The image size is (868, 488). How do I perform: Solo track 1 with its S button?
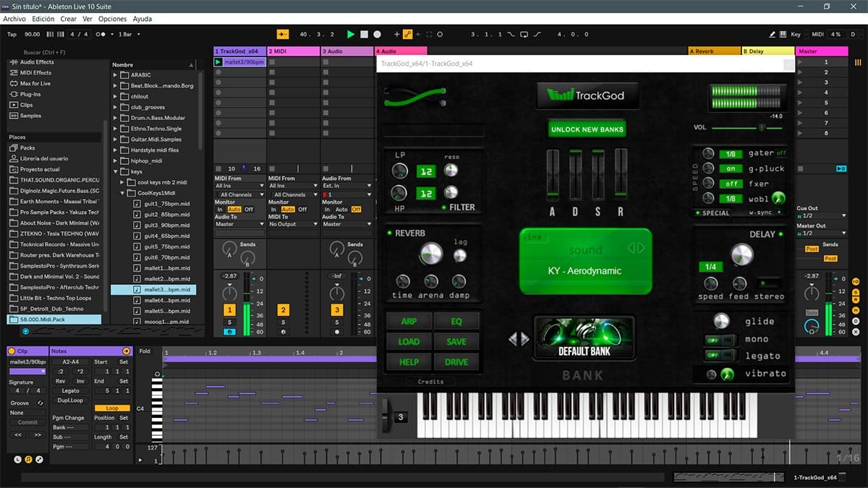(x=229, y=322)
